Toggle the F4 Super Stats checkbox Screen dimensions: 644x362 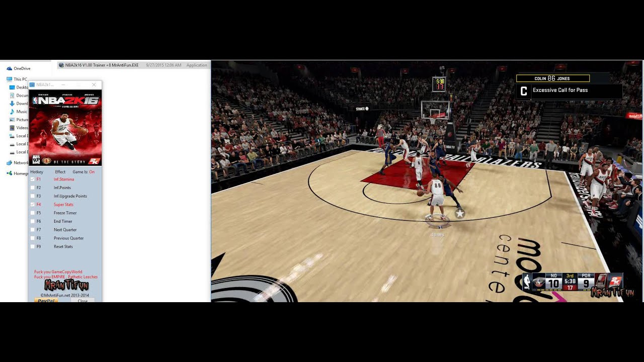pyautogui.click(x=33, y=205)
